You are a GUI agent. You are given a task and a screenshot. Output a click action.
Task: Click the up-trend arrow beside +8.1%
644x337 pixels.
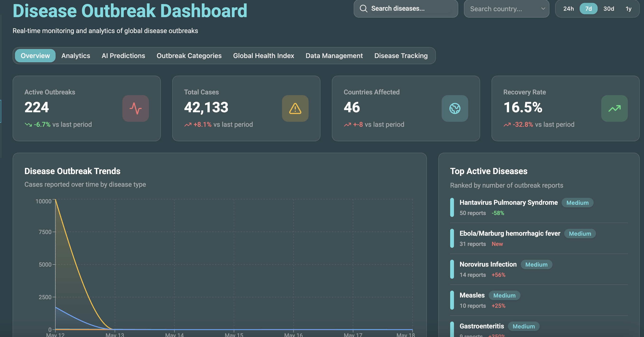[x=188, y=124]
